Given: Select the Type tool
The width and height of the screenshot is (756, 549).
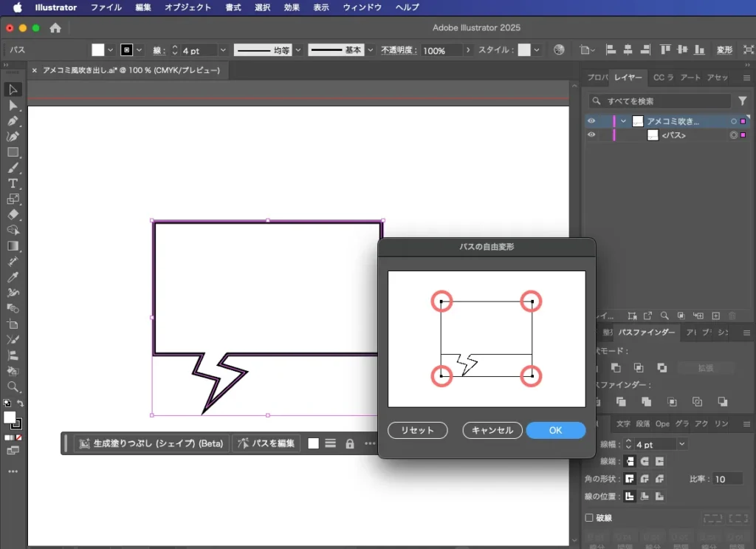Looking at the screenshot, I should point(13,183).
